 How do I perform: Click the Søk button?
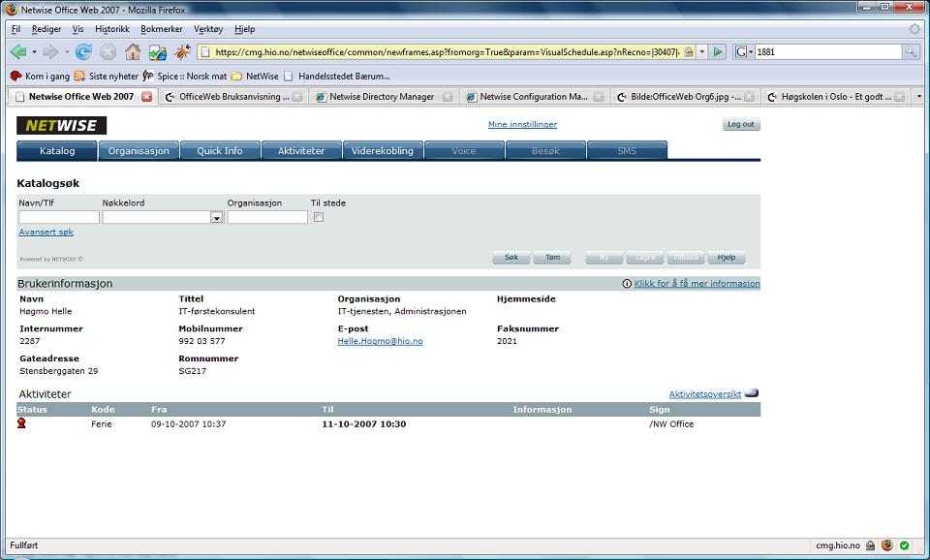pyautogui.click(x=511, y=258)
